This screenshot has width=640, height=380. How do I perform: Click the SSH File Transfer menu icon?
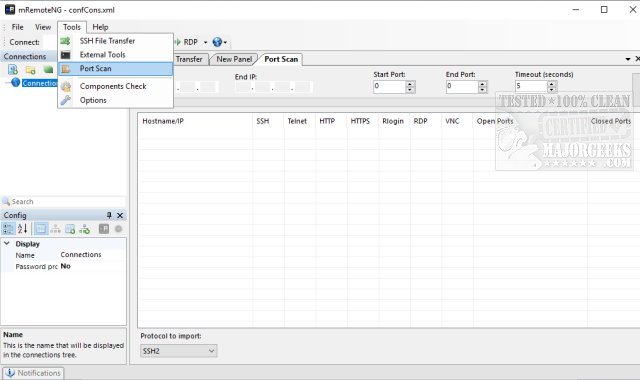tap(65, 41)
